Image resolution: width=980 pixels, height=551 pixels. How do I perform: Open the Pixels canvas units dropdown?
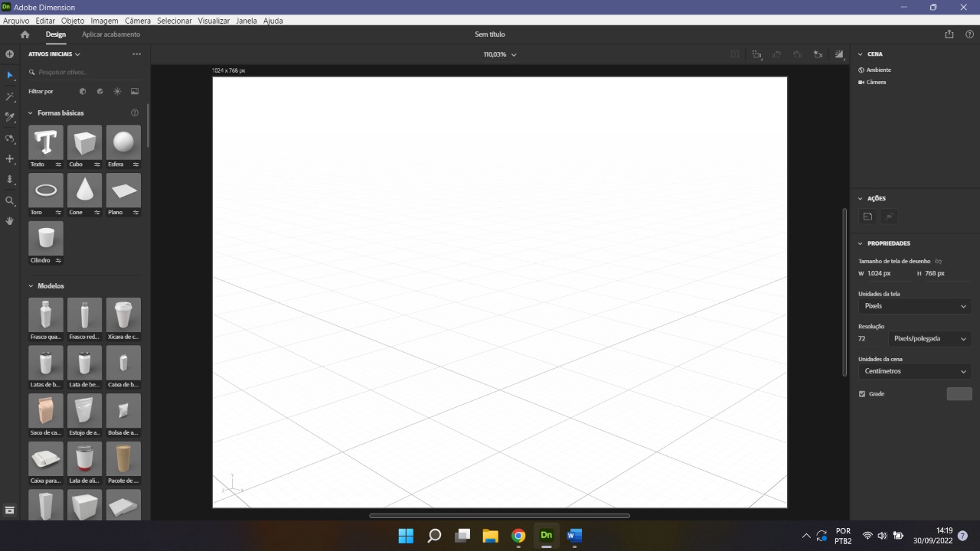915,306
